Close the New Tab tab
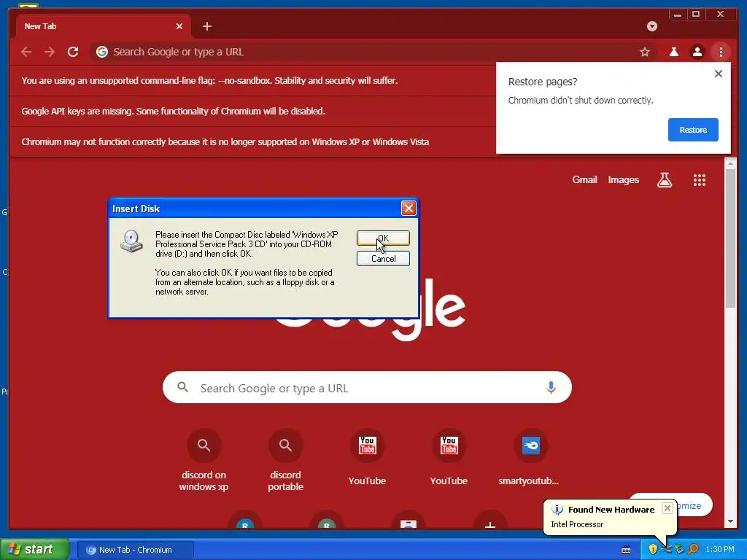The height and width of the screenshot is (560, 747). click(179, 26)
